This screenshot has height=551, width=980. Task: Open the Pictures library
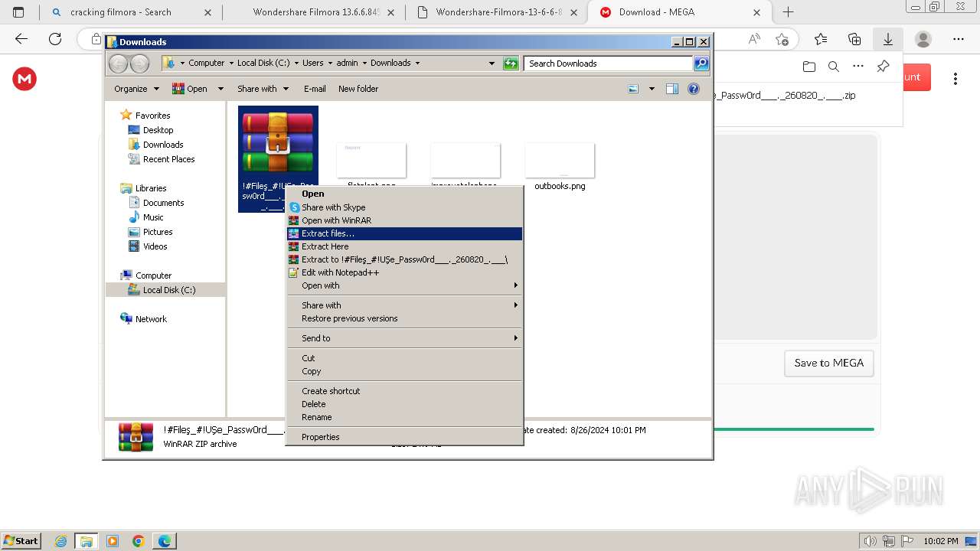158,232
